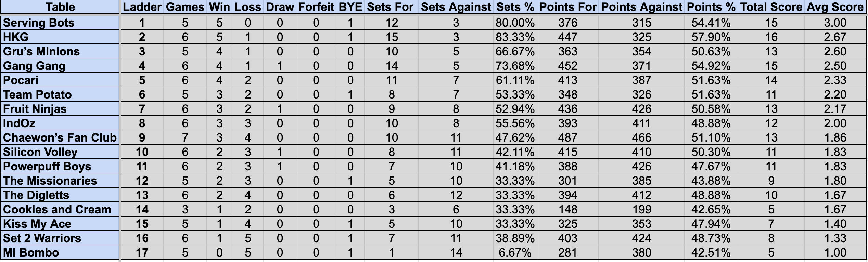Click the Ladder column header

coord(142,7)
